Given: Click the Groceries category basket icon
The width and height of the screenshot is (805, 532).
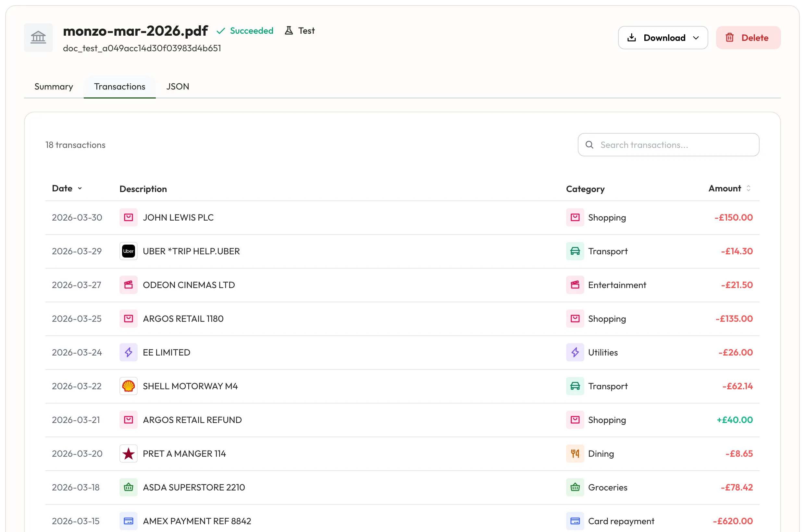Looking at the screenshot, I should pos(575,488).
